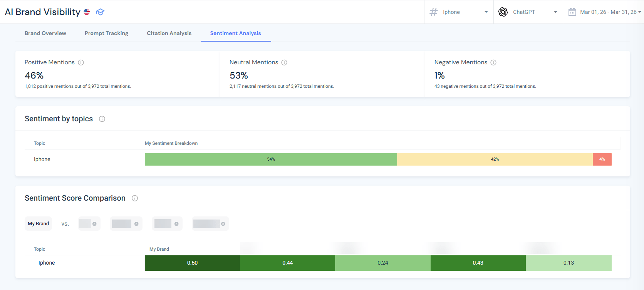This screenshot has width=644, height=290.
Task: Go to the Prompt Tracking tab
Action: pos(106,33)
